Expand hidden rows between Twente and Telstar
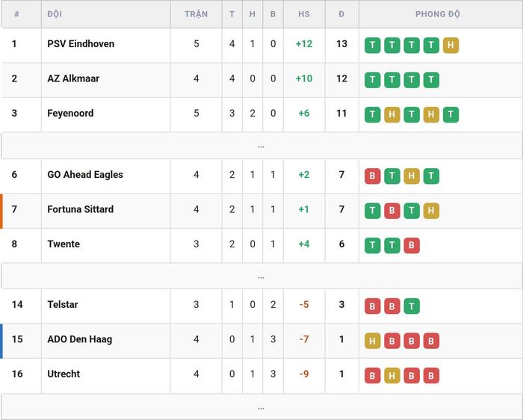This screenshot has height=420, width=523. tap(261, 277)
